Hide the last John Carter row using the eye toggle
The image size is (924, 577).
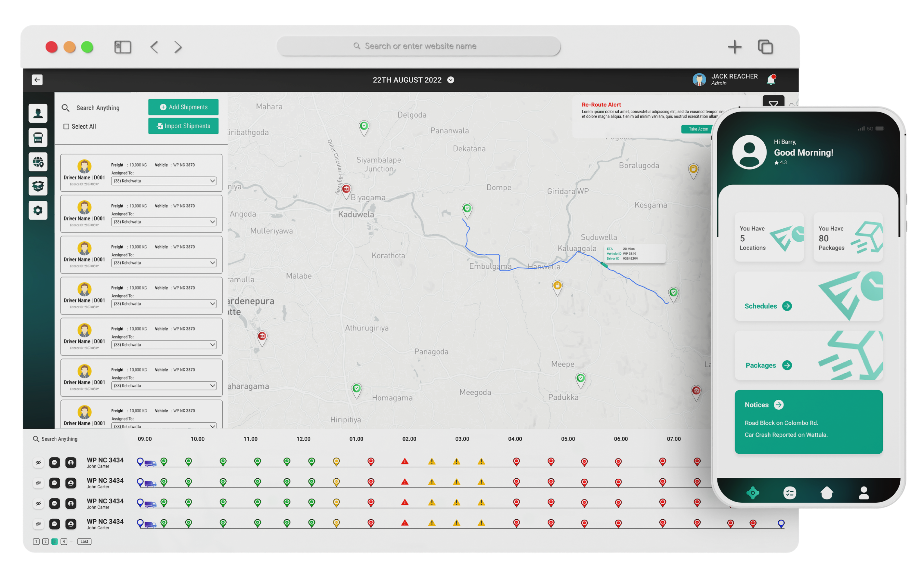point(38,524)
